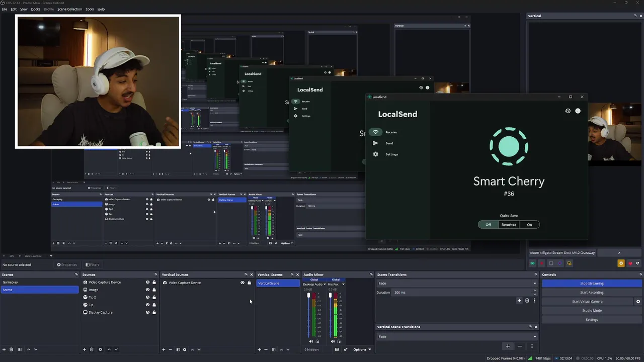This screenshot has width=644, height=362.
Task: Open Desktop Audio dropdown arrow
Action: [x=325, y=284]
